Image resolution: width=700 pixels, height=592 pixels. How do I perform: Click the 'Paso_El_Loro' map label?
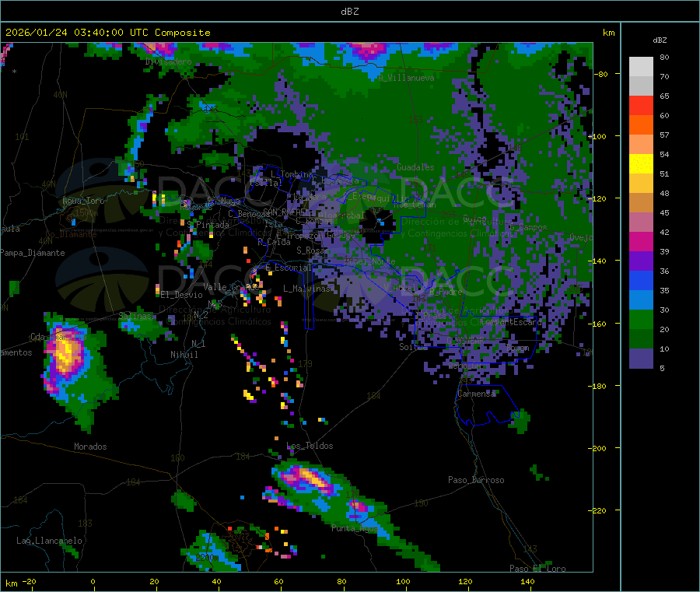pyautogui.click(x=537, y=569)
